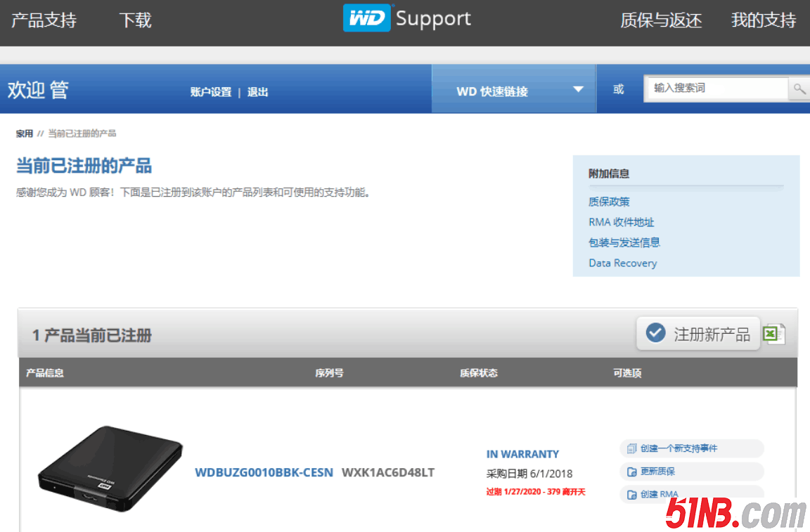
Task: Open the 质保政策 link
Action: [609, 202]
